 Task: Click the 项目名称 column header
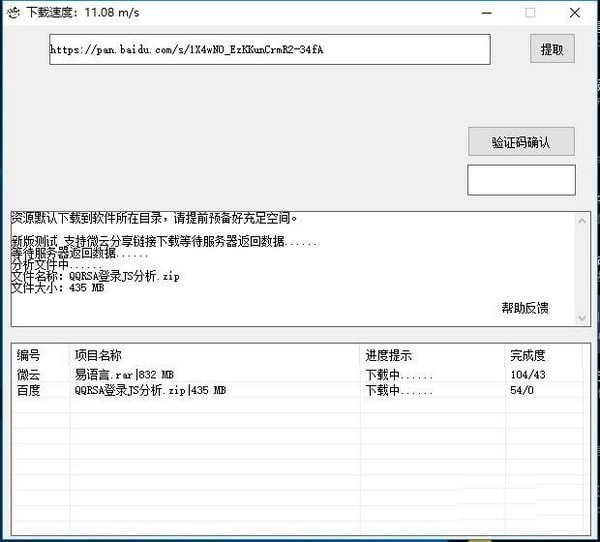pos(98,355)
